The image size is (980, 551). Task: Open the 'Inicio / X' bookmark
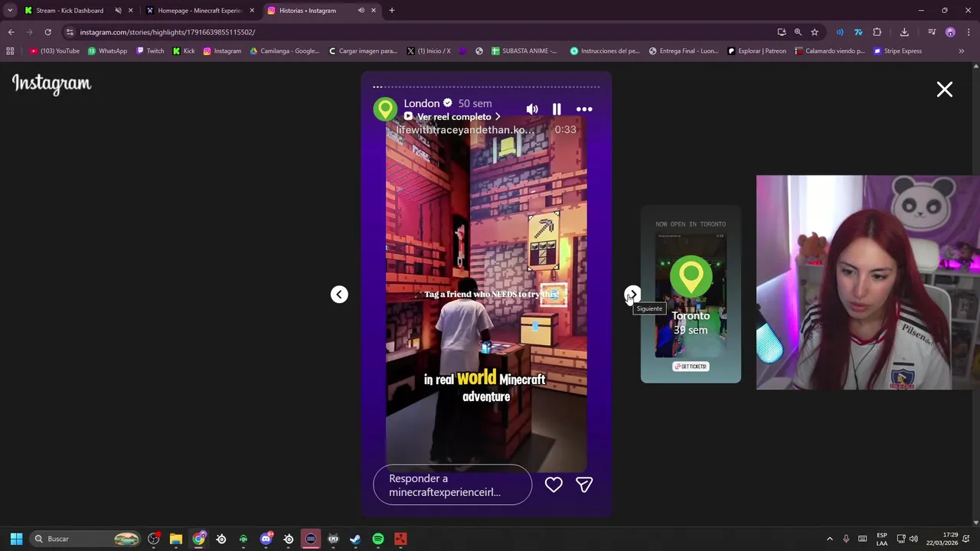[429, 51]
